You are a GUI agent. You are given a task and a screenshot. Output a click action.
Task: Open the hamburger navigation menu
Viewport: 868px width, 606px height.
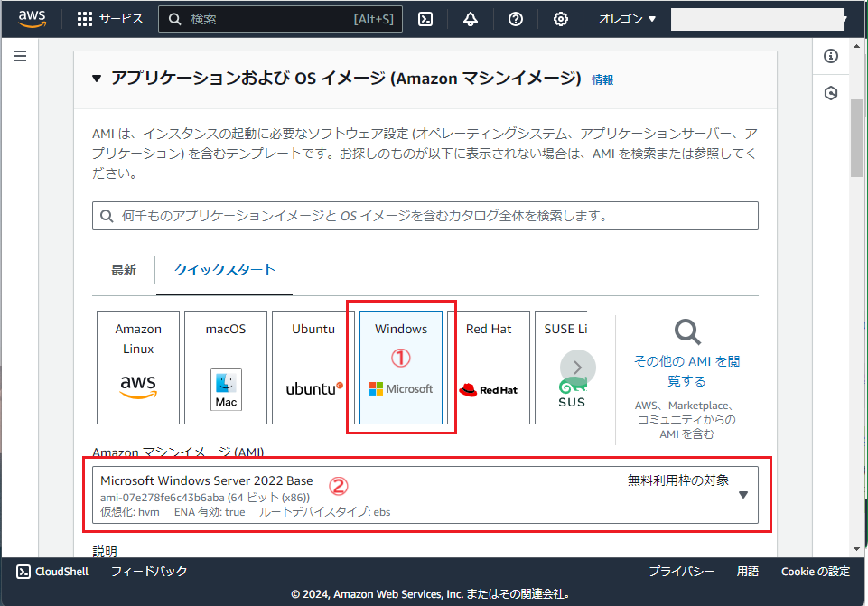(x=20, y=56)
